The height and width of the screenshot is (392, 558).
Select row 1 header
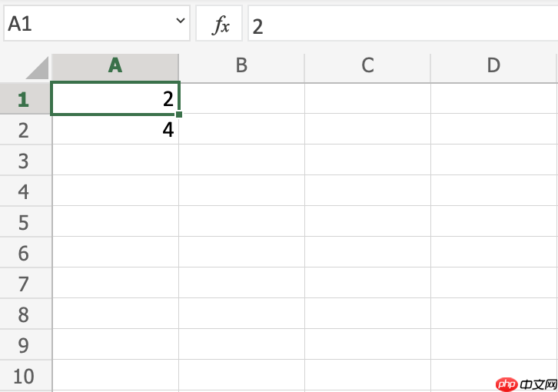(24, 99)
